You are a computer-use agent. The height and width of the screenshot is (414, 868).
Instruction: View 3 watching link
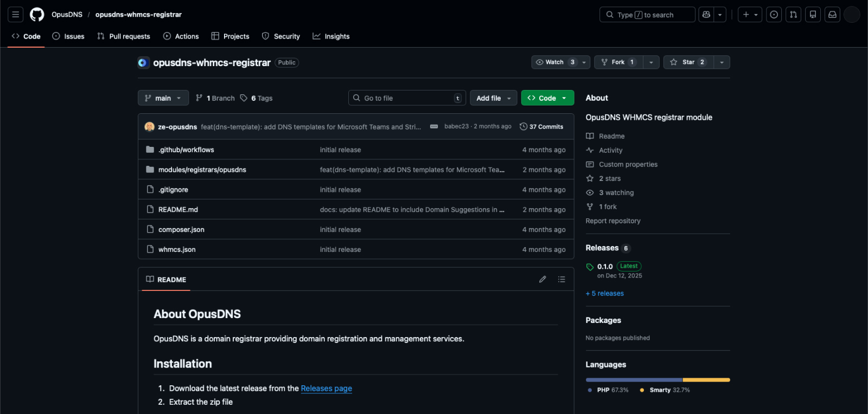coord(610,193)
